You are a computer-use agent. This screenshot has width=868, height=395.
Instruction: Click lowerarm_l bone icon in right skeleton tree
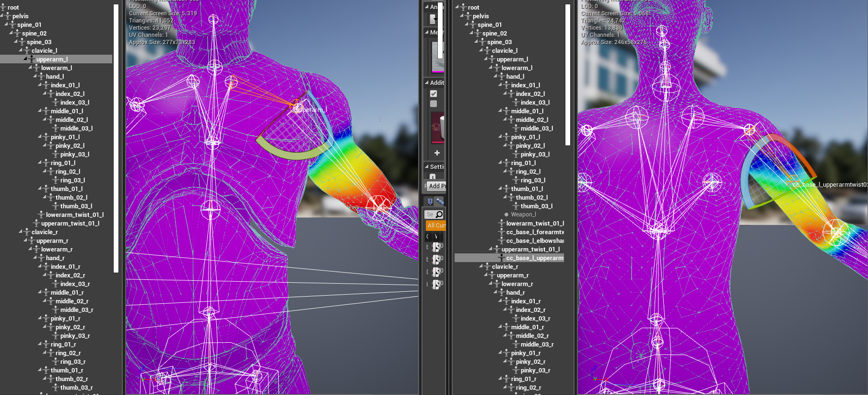[497, 68]
